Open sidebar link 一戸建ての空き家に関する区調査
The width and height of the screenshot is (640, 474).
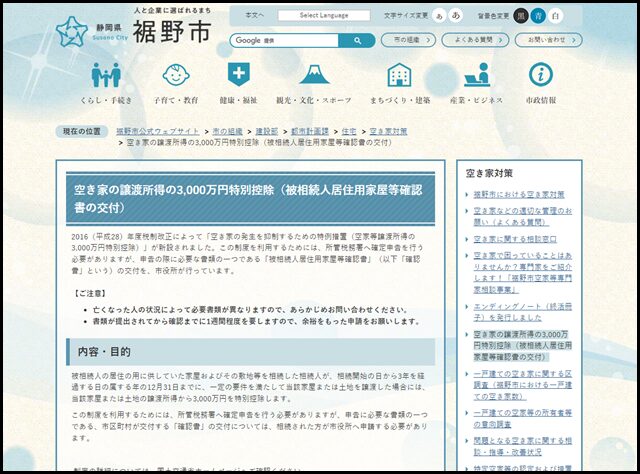pyautogui.click(x=523, y=385)
